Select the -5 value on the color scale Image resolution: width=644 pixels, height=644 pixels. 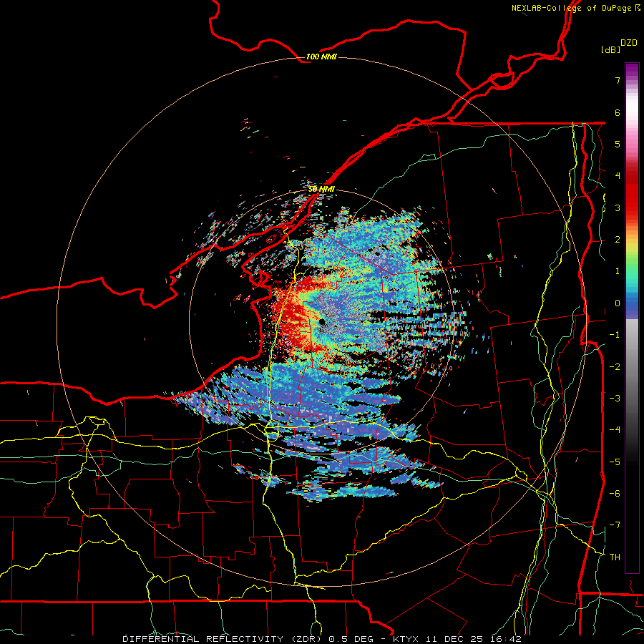point(615,462)
